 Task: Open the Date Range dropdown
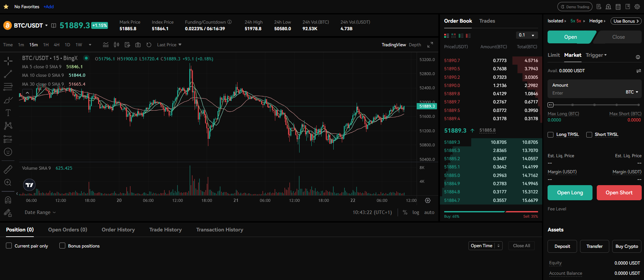pyautogui.click(x=40, y=212)
